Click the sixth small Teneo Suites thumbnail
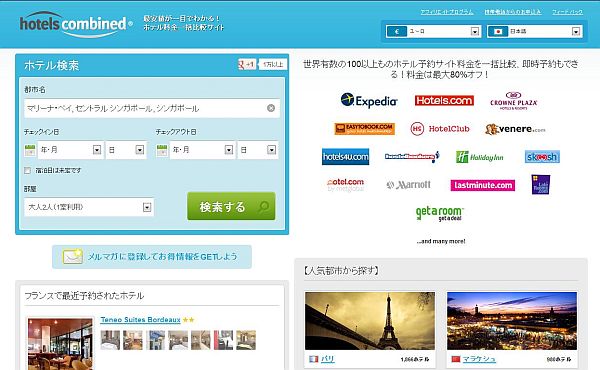Screen dimensions: 600x370 [223, 340]
